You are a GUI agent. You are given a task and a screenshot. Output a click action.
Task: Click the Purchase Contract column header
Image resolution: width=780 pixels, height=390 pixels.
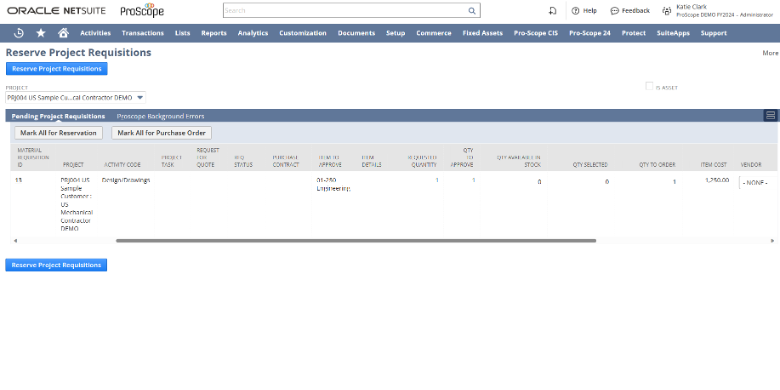coord(286,161)
